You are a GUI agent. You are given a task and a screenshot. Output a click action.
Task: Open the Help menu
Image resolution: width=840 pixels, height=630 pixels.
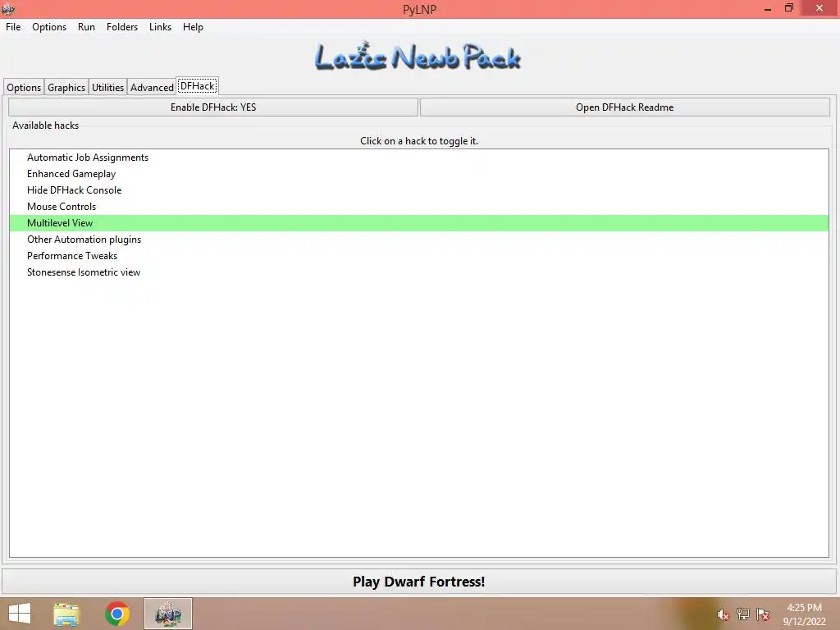[x=193, y=27]
